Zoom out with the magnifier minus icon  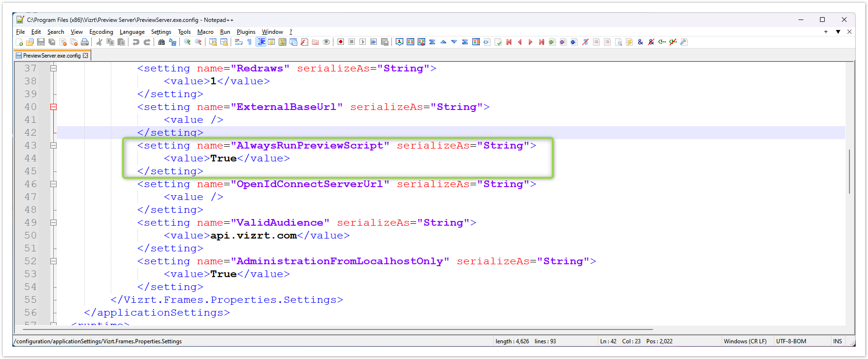pyautogui.click(x=198, y=42)
